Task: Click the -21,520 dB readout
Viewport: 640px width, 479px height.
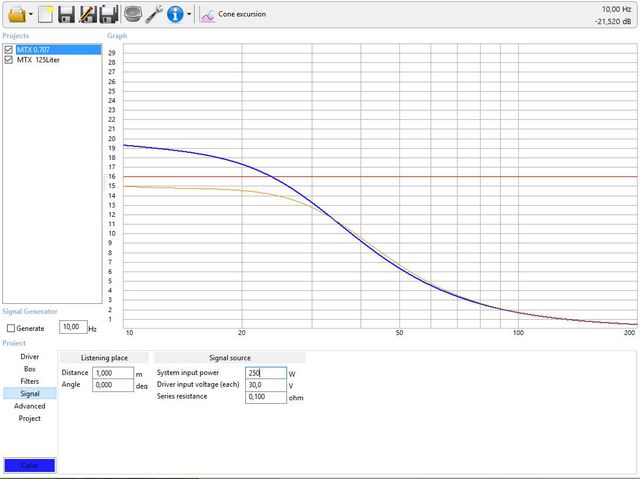Action: coord(613,21)
